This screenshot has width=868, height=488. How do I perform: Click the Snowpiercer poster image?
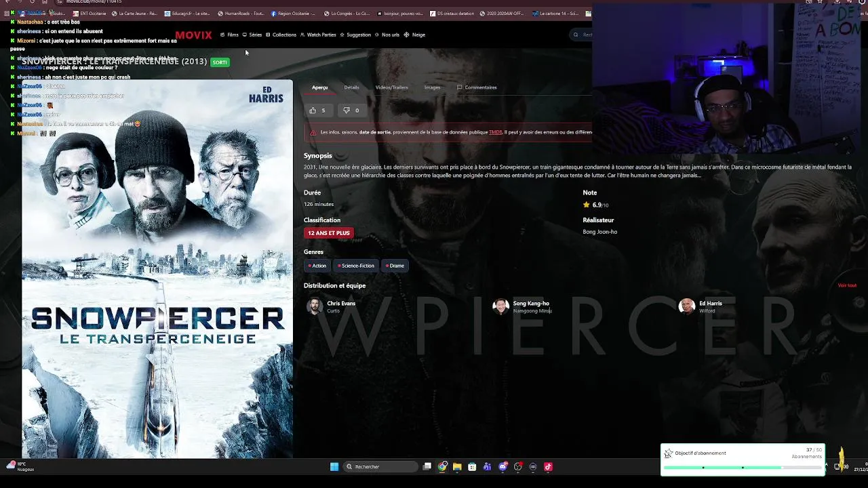point(157,269)
